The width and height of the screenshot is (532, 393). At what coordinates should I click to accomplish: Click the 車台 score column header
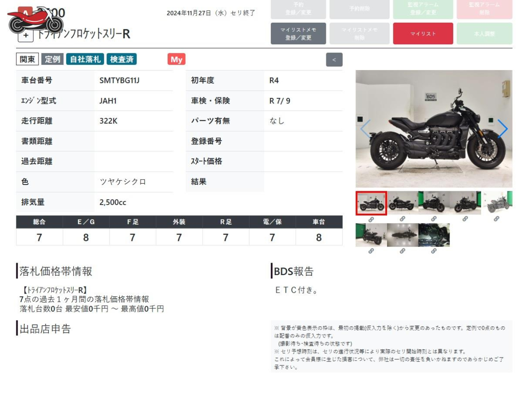point(319,222)
